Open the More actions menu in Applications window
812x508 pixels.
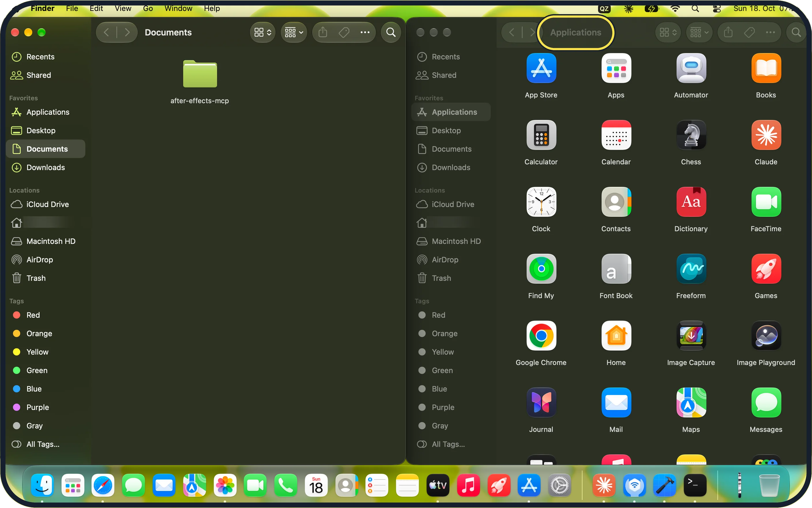770,32
